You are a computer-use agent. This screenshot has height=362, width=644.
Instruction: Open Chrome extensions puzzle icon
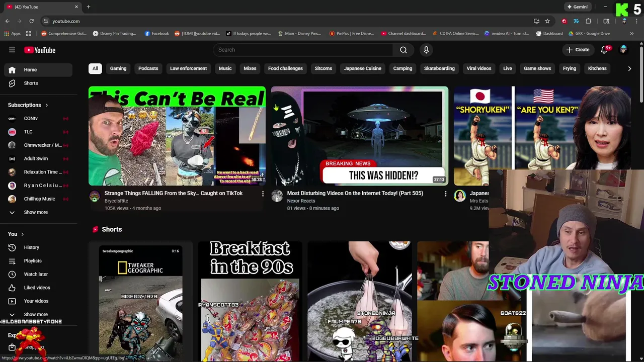tap(588, 21)
